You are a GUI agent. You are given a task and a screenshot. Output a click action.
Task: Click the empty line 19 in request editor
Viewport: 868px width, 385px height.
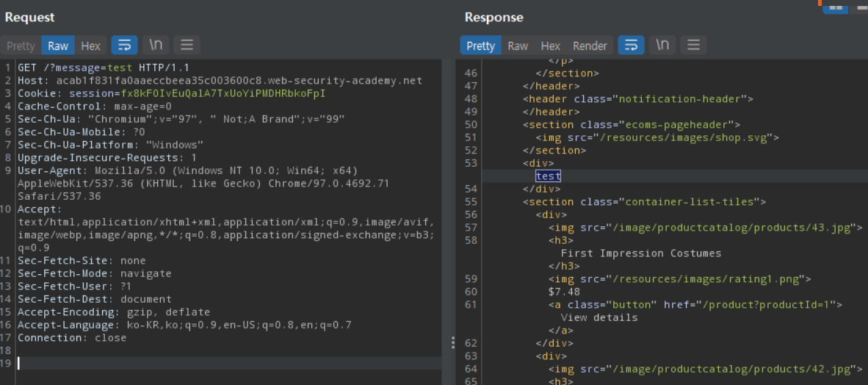pyautogui.click(x=220, y=363)
